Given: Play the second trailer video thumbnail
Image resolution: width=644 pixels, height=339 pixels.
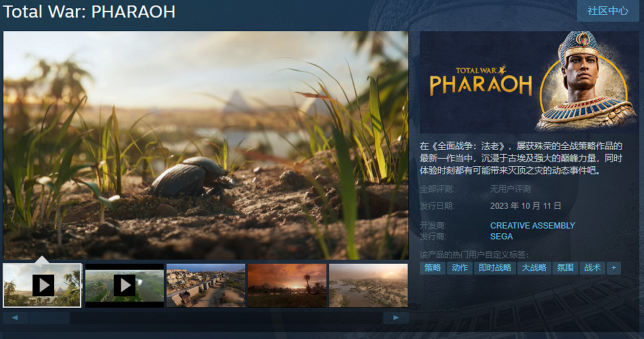Looking at the screenshot, I should 125,285.
